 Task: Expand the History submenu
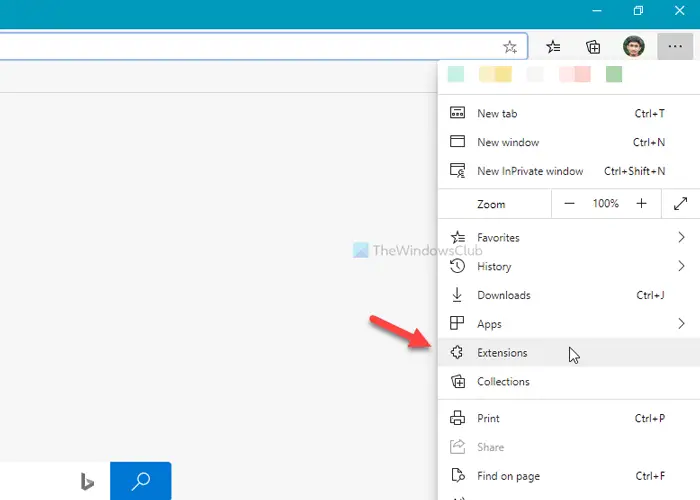tap(569, 267)
